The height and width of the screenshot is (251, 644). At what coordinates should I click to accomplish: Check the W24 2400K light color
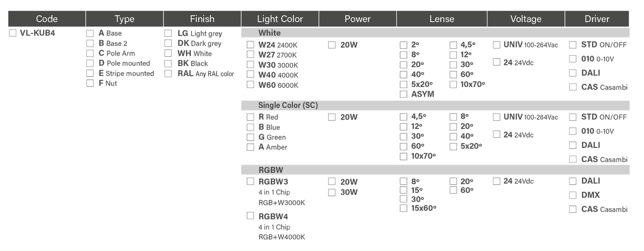click(x=250, y=45)
